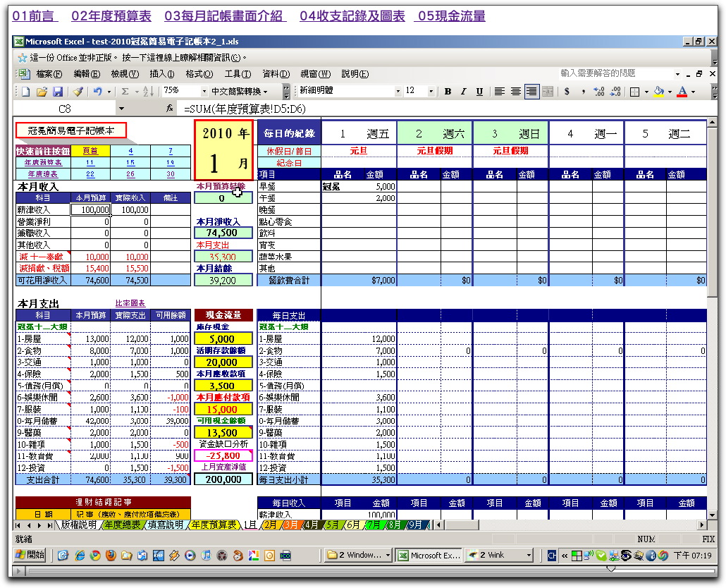Click the star icon in Office notice bar
Screen dimensions: 726x588
tap(22, 58)
